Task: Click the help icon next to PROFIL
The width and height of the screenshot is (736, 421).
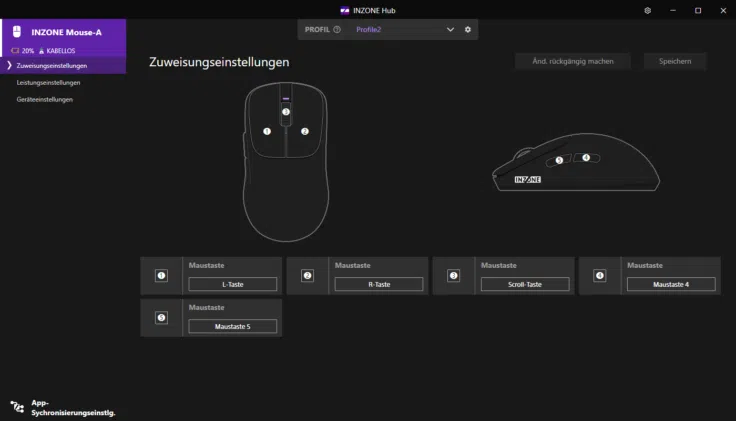Action: click(x=337, y=30)
